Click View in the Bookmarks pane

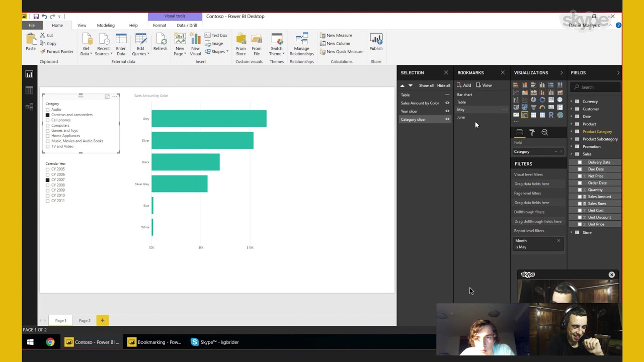[x=484, y=85]
